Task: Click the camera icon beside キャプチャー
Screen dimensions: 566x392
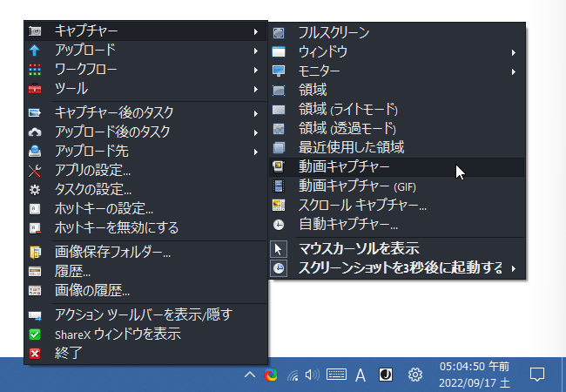Action: [x=35, y=31]
